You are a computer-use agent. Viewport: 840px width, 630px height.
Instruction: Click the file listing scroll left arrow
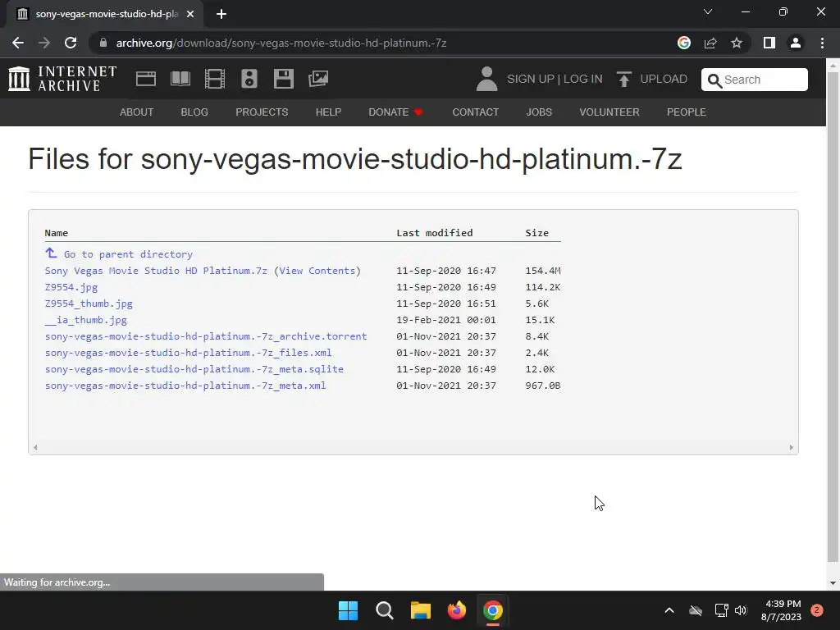tap(35, 447)
